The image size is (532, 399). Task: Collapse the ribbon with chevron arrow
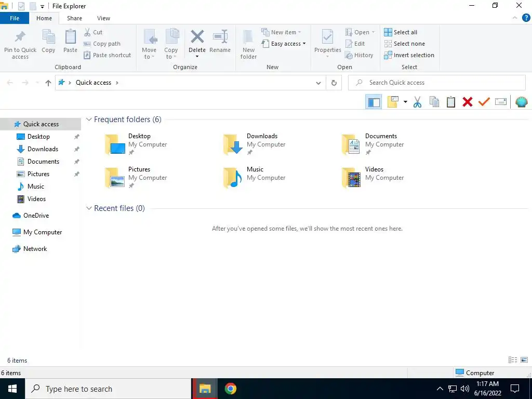(515, 18)
